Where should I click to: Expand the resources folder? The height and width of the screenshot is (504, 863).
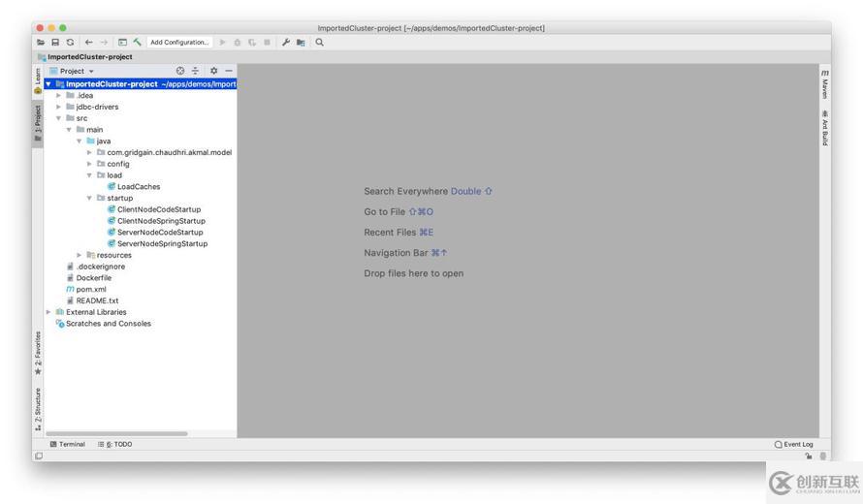click(x=80, y=255)
